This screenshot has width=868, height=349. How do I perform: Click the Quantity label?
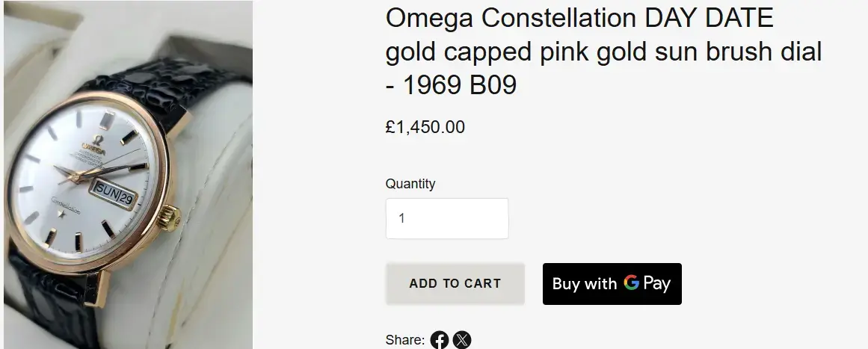410,184
